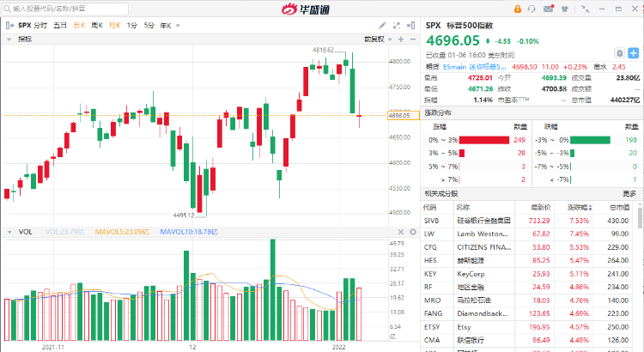The height and width of the screenshot is (352, 644).
Task: Select the CFG CITIZENS FINA row
Action: point(529,247)
